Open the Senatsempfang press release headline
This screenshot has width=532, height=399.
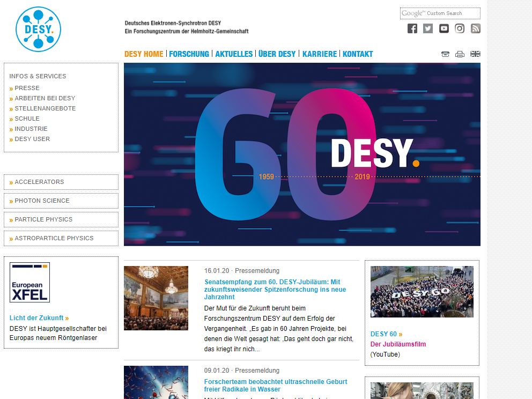(275, 290)
